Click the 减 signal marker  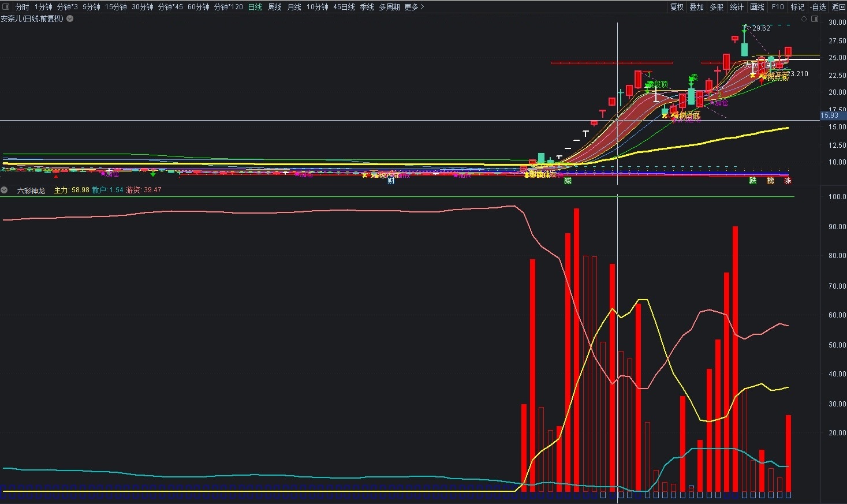click(x=568, y=181)
